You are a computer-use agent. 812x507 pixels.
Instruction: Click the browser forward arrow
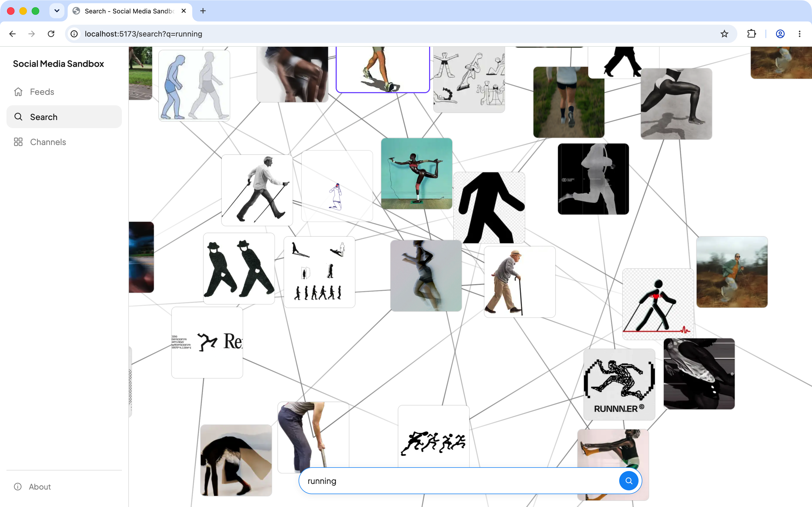coord(31,34)
